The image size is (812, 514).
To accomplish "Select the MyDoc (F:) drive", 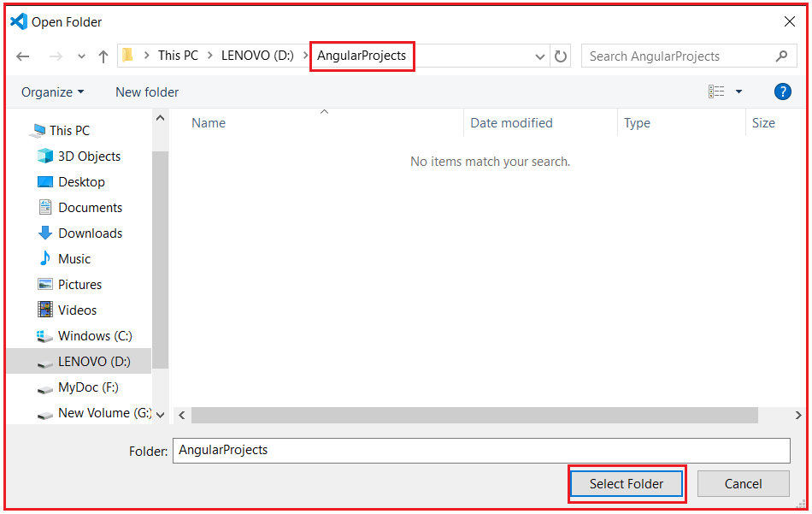I will pos(87,387).
